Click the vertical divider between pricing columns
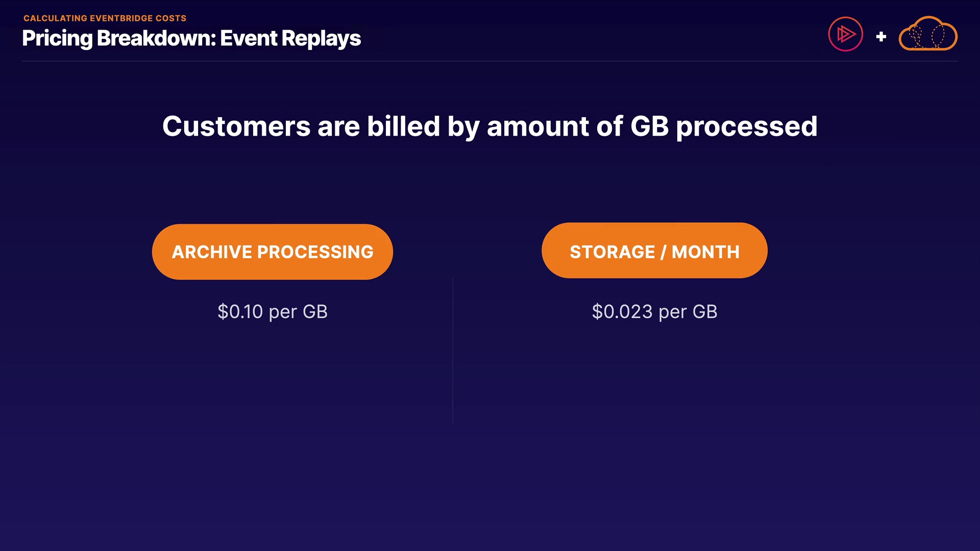 point(453,352)
